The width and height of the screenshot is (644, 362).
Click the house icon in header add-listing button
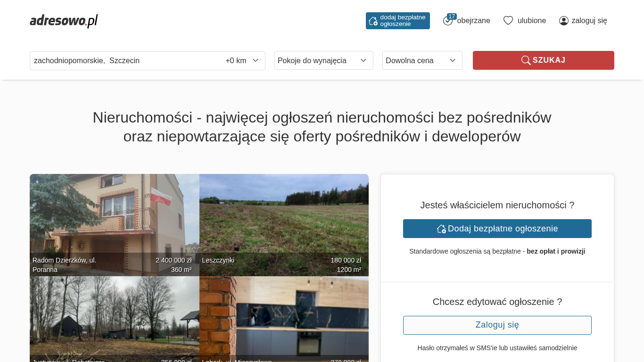(x=373, y=21)
